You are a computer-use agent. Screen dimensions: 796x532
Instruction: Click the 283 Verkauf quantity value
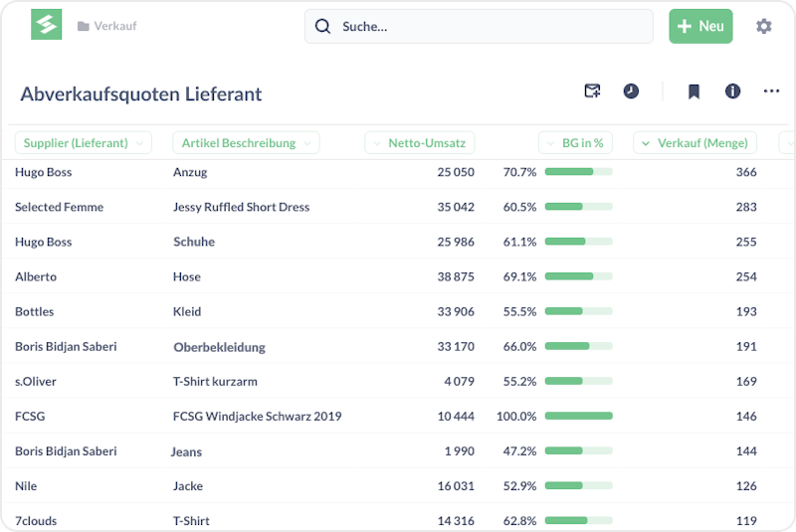tap(746, 207)
